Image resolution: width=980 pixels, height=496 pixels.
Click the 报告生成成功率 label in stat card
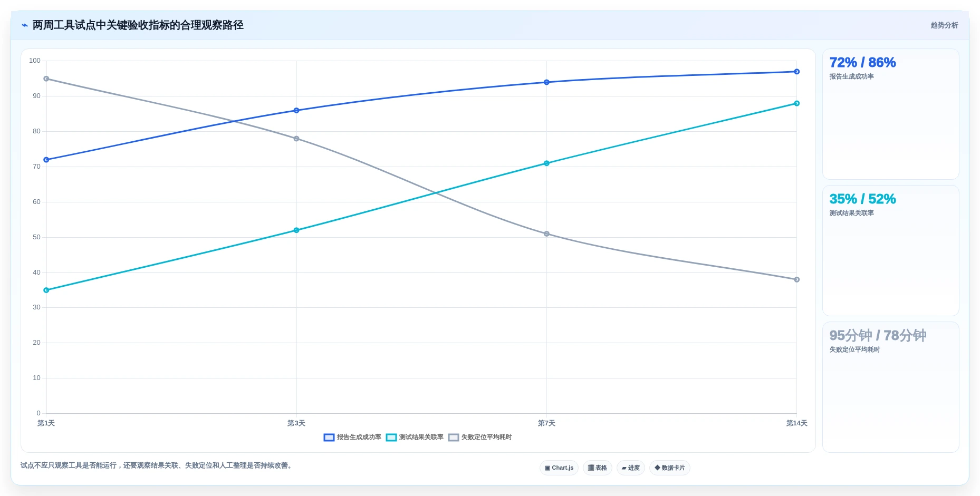[x=851, y=76]
